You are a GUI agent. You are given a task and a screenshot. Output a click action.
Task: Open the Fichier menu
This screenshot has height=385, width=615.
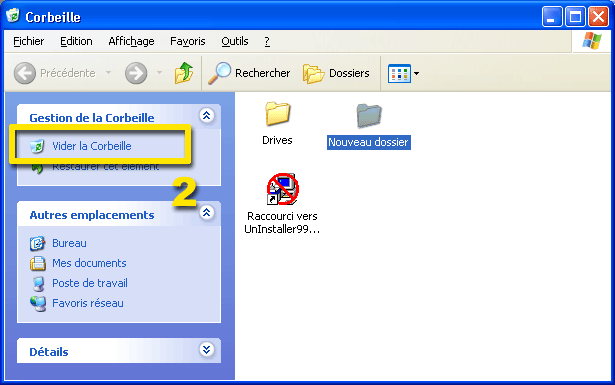(29, 41)
